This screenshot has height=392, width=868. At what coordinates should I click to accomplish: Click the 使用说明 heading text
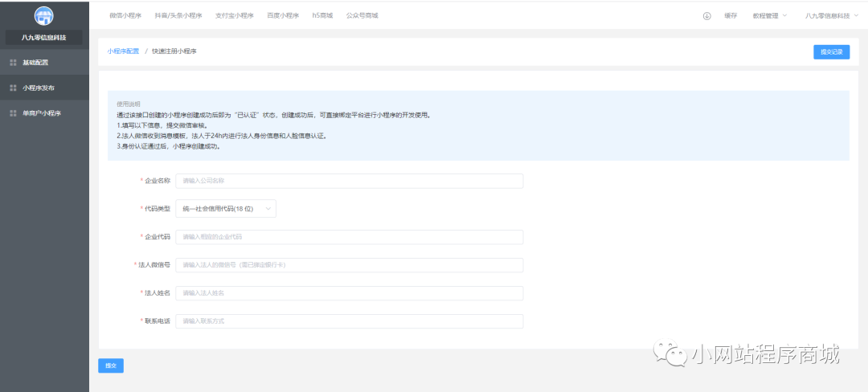129,104
